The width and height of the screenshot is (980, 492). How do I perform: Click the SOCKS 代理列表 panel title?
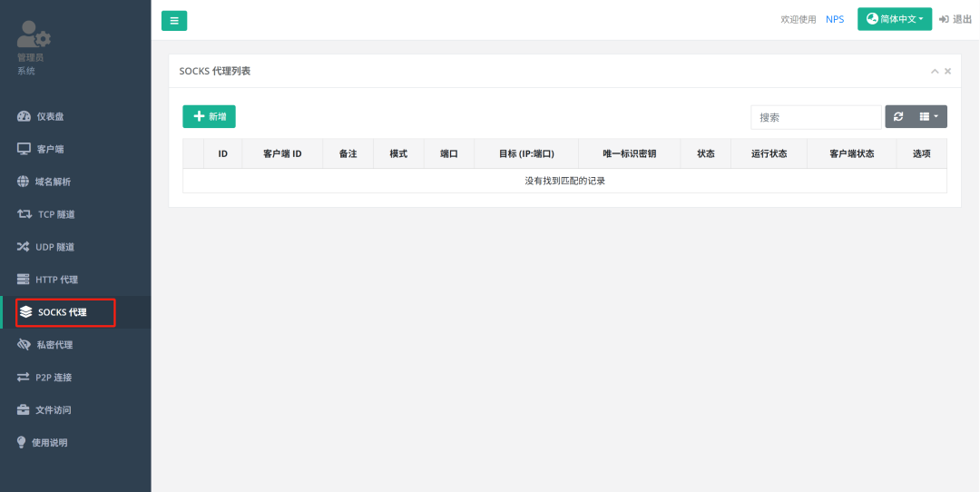[x=214, y=72]
